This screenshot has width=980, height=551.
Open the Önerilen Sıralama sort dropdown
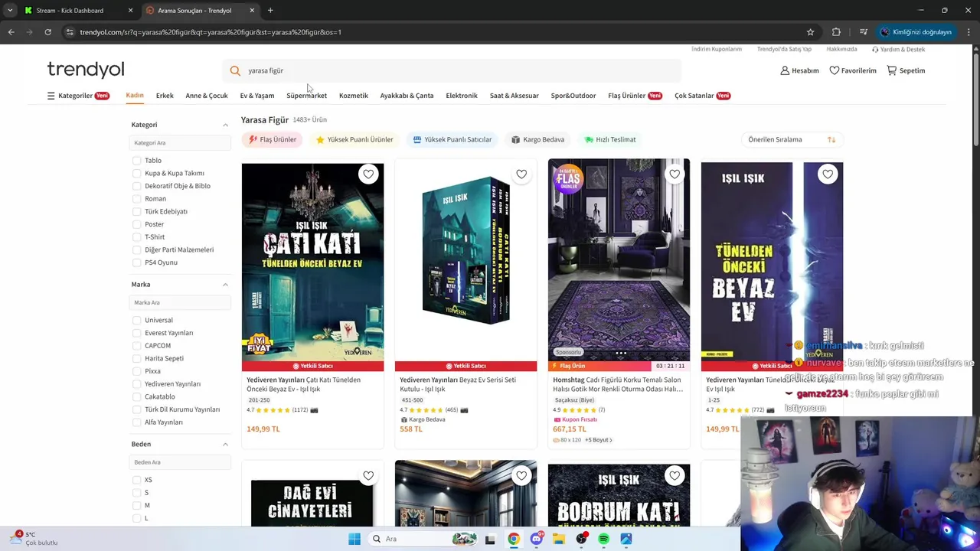click(792, 139)
